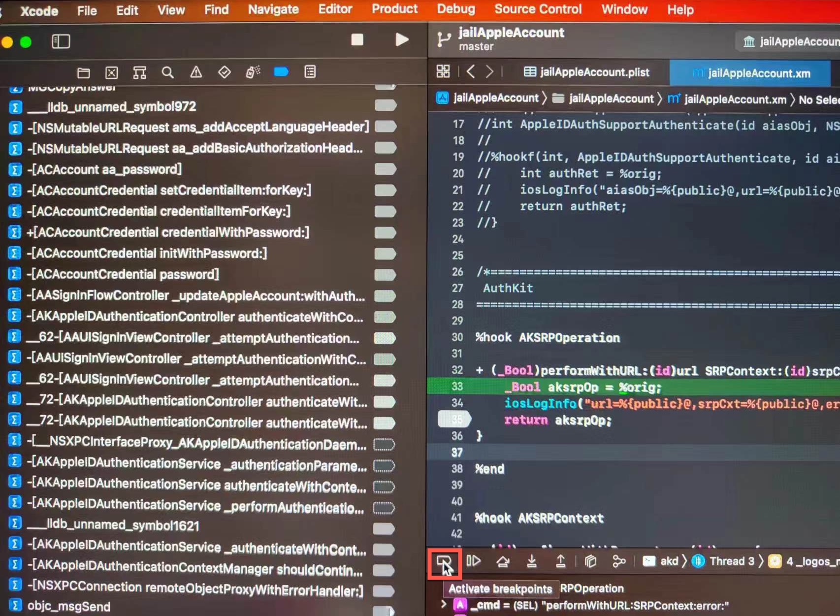Toggle breakpoint for -[ACAccountCredential initWithPassword:]
Image resolution: width=840 pixels, height=616 pixels.
coord(385,254)
